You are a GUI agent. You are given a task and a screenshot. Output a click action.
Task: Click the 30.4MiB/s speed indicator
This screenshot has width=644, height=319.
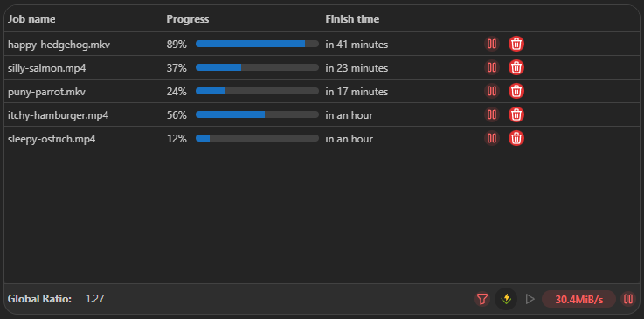578,299
